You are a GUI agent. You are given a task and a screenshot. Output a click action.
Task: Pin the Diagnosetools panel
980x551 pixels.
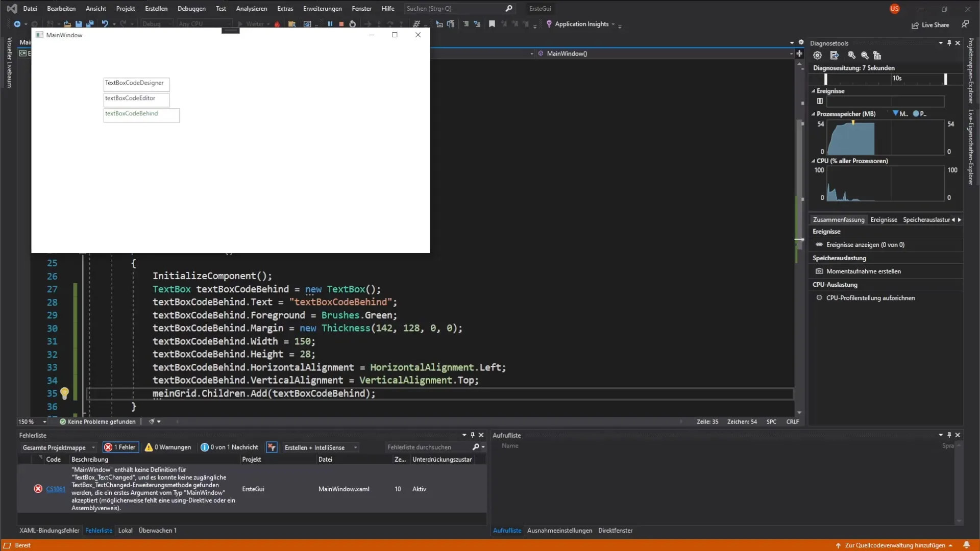point(949,43)
